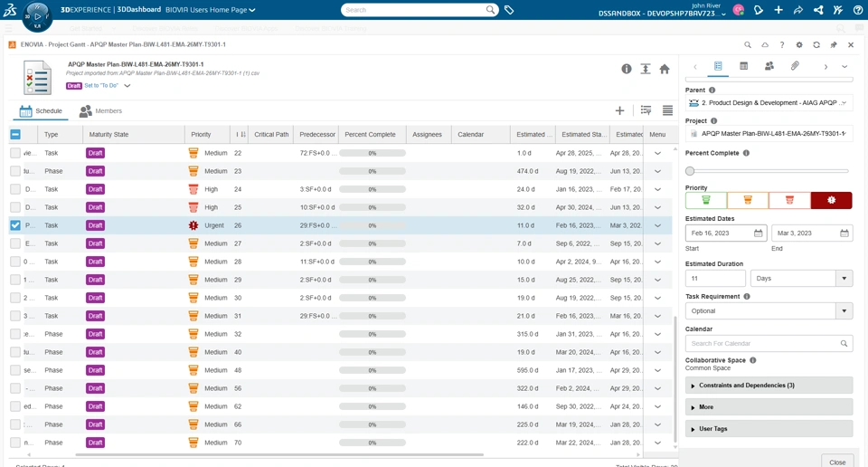This screenshot has width=868, height=467.
Task: Open the Estimated end date calendar icon
Action: click(844, 233)
